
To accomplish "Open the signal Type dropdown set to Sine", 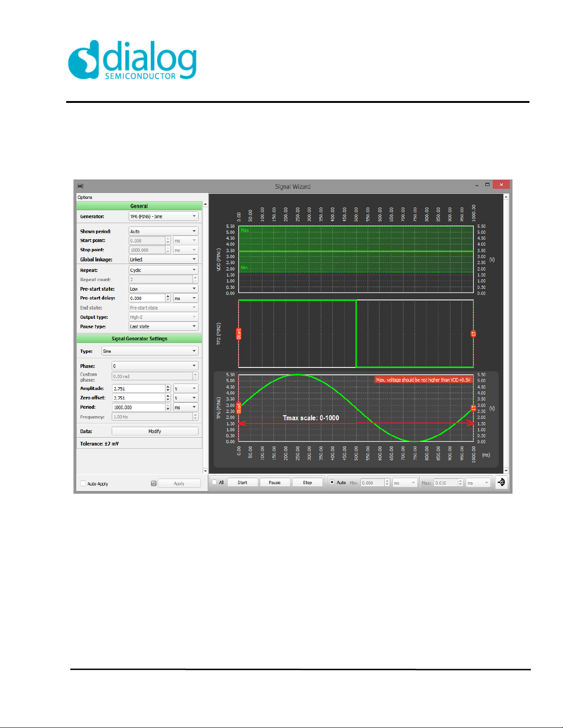I will pyautogui.click(x=150, y=351).
